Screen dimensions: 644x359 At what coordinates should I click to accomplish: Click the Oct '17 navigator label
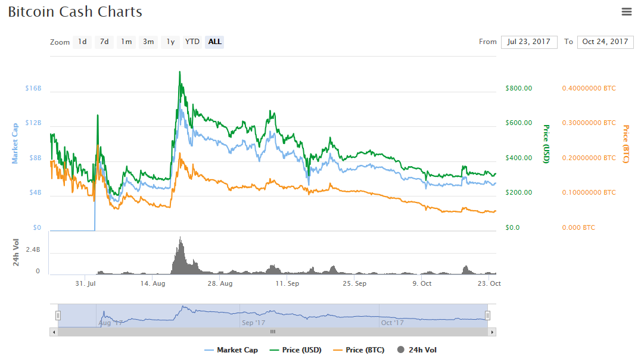click(392, 323)
